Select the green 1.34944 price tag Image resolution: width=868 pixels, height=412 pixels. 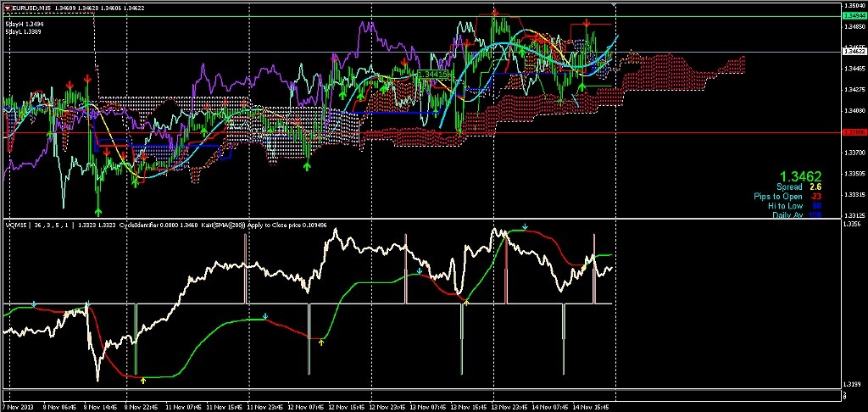coord(854,16)
